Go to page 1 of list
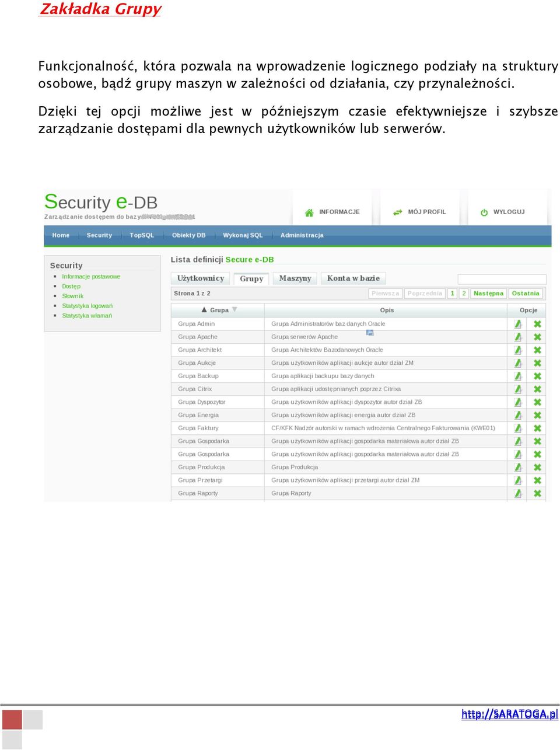This screenshot has height=750, width=560. coord(452,294)
